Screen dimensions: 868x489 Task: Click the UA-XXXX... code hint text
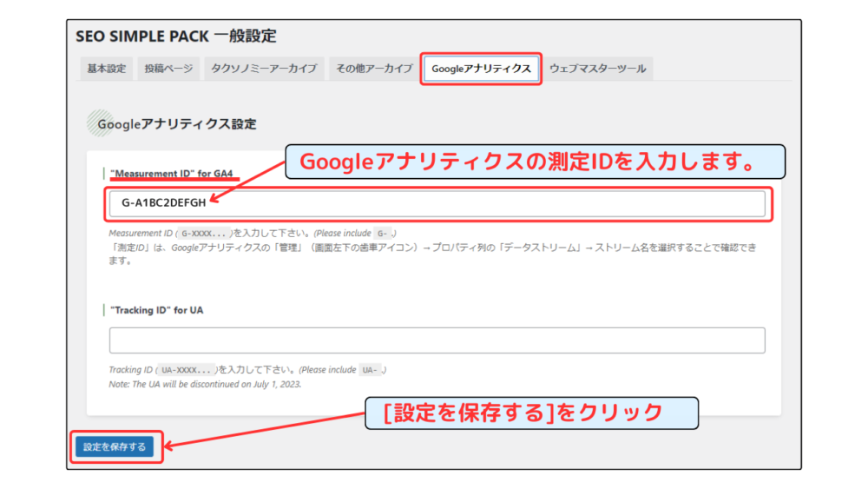click(x=186, y=370)
